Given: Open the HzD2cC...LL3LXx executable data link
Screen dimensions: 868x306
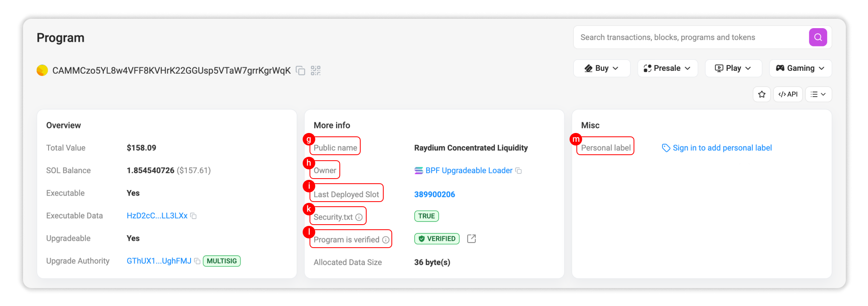Looking at the screenshot, I should 157,216.
